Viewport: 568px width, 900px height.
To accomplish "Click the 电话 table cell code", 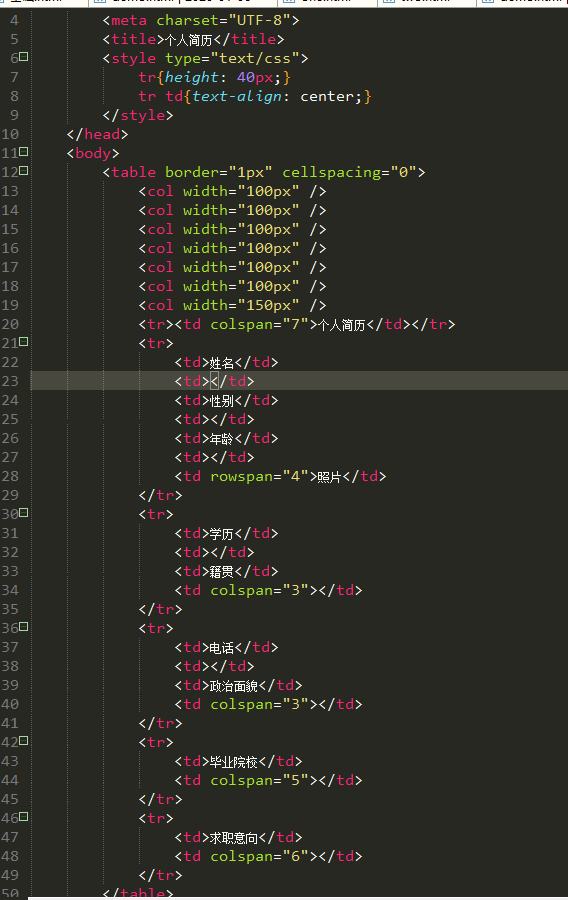I will tap(226, 647).
